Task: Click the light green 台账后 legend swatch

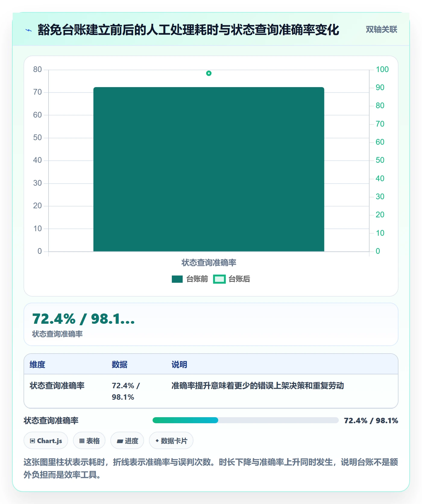Action: [x=219, y=279]
